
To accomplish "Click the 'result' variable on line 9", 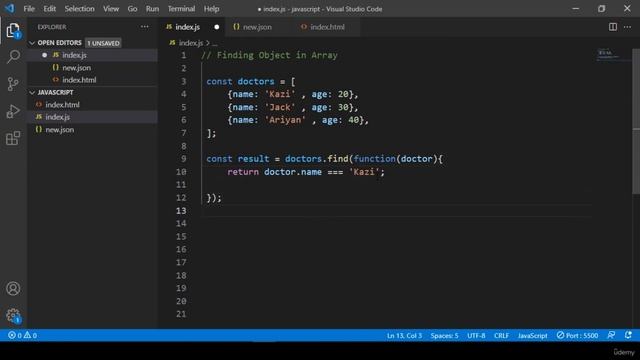I will tap(253, 159).
